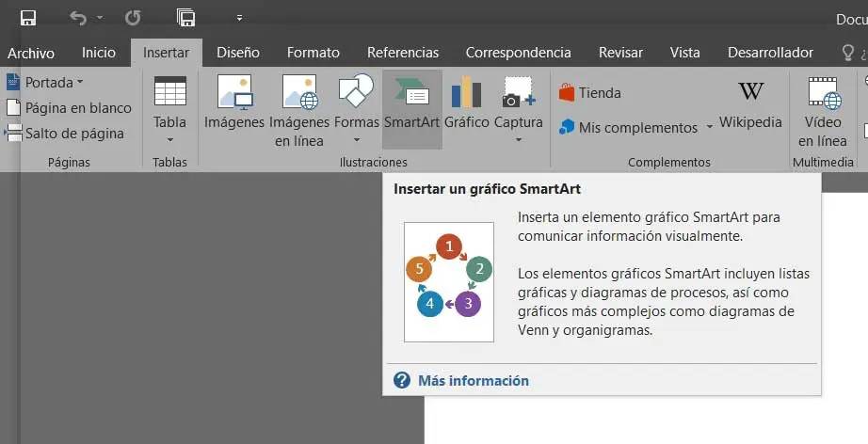Go to the Referencias tab
The height and width of the screenshot is (444, 868).
tap(403, 53)
